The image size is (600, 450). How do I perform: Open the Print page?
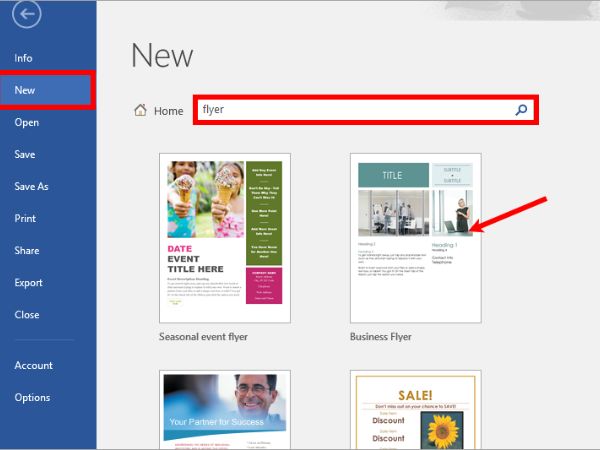(x=26, y=218)
